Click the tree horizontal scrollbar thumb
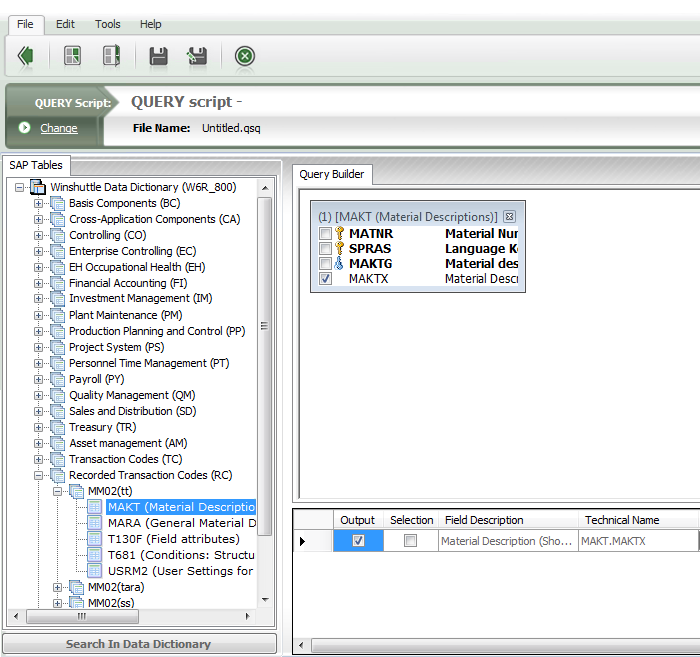This screenshot has width=700, height=657. [x=83, y=617]
